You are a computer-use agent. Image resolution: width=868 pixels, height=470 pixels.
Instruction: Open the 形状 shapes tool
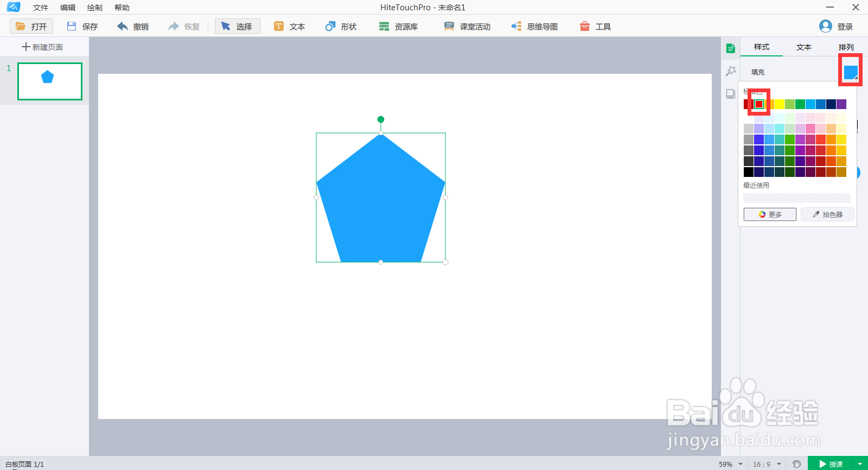(341, 26)
